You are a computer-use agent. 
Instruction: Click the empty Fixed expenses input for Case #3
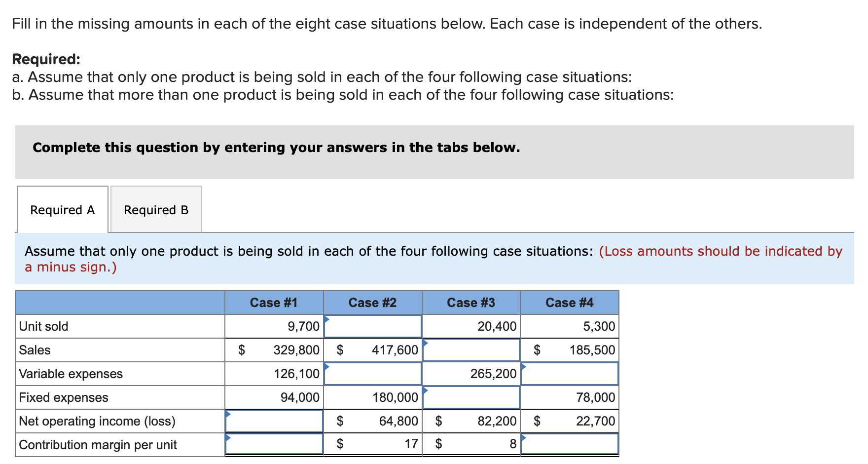click(470, 397)
